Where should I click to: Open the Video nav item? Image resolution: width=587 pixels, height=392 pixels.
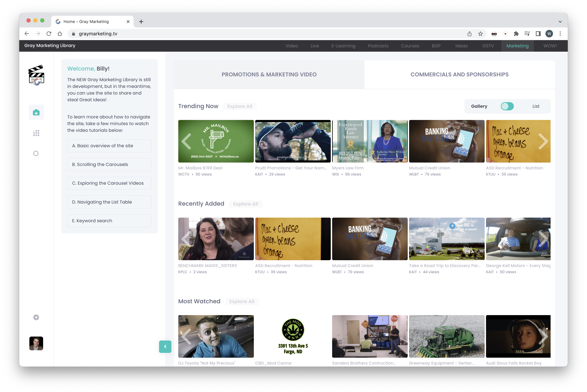[x=292, y=46]
